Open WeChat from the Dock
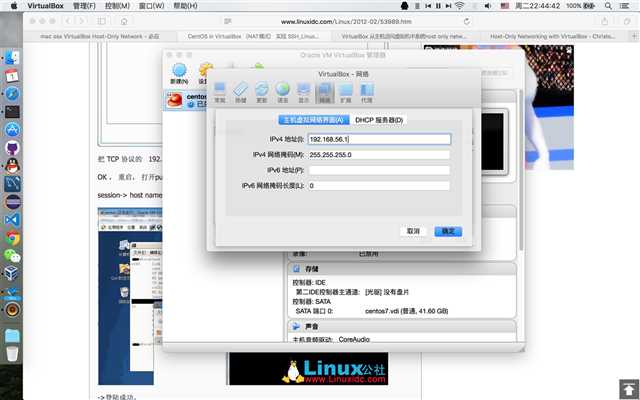This screenshot has height=400, width=640. [x=12, y=256]
